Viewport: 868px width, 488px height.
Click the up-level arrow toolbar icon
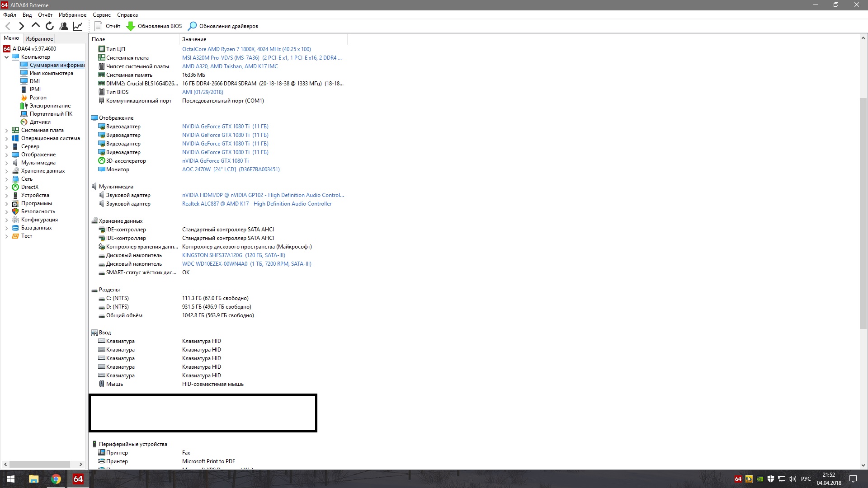pos(35,26)
